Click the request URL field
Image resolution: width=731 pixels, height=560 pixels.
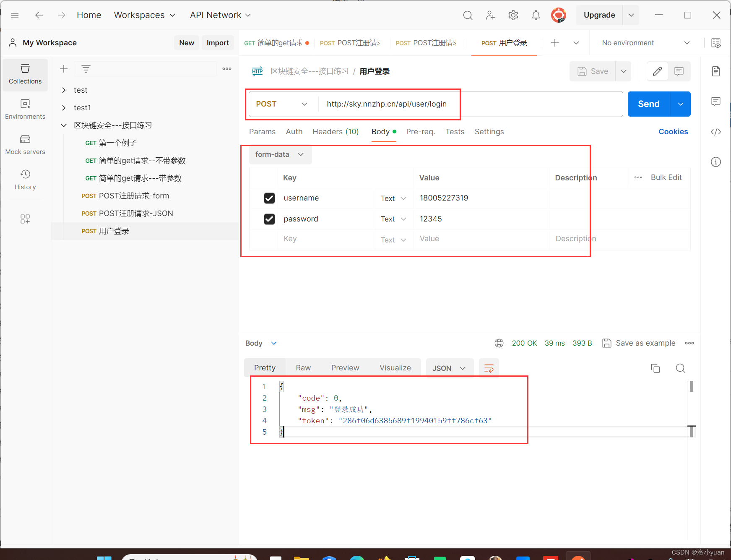pos(470,104)
